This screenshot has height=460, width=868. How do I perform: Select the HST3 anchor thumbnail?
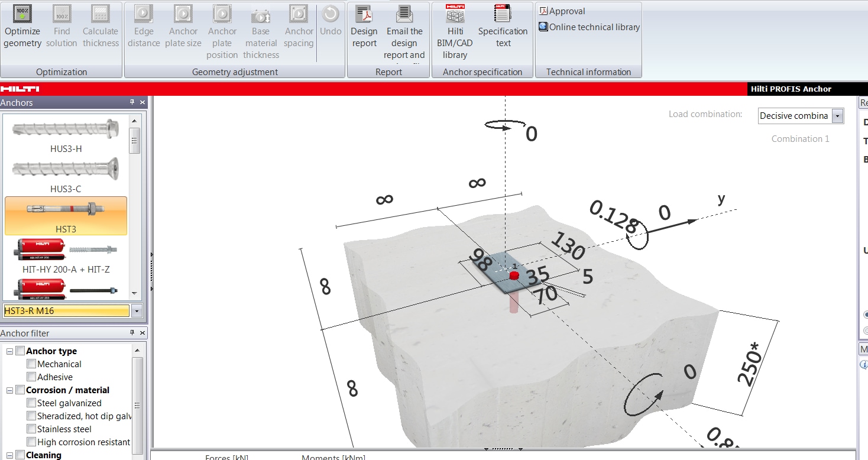[x=66, y=216]
